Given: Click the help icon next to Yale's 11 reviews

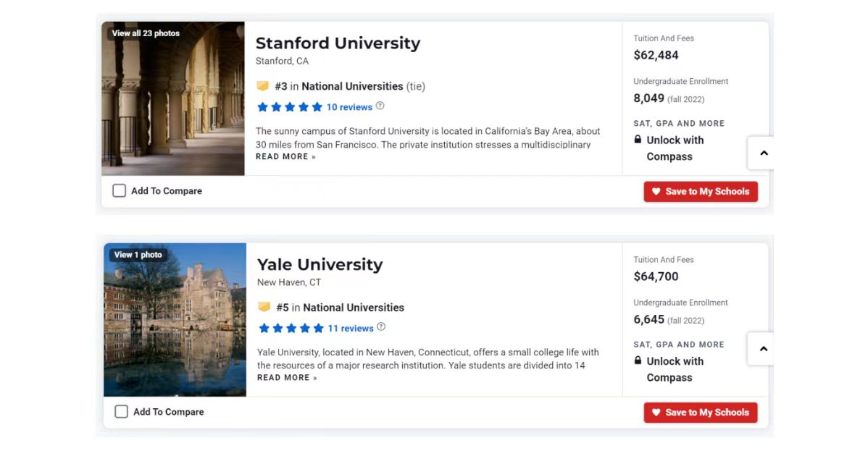Looking at the screenshot, I should click(x=381, y=327).
